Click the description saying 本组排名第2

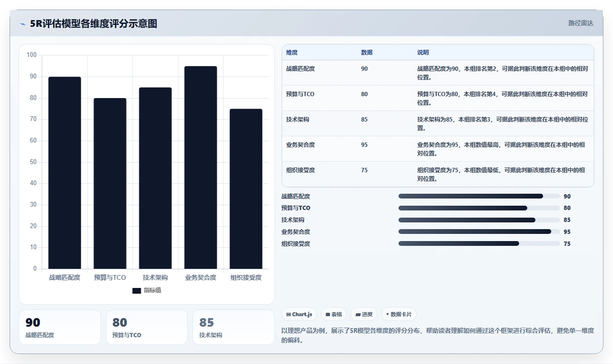click(x=502, y=73)
